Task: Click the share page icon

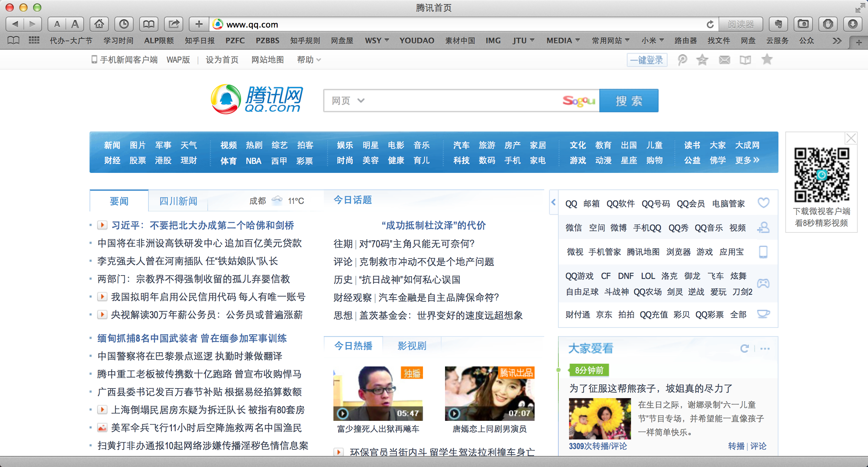Action: coord(174,24)
